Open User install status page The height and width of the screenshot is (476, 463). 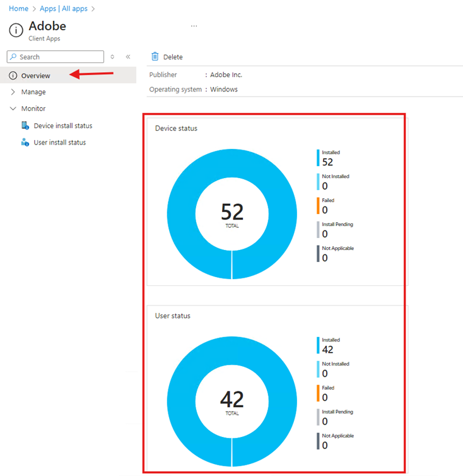pos(60,143)
